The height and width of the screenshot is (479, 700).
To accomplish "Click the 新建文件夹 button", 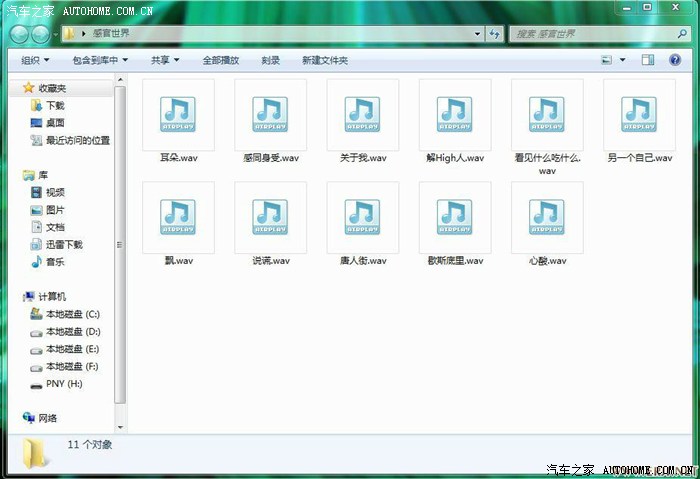I will point(325,60).
